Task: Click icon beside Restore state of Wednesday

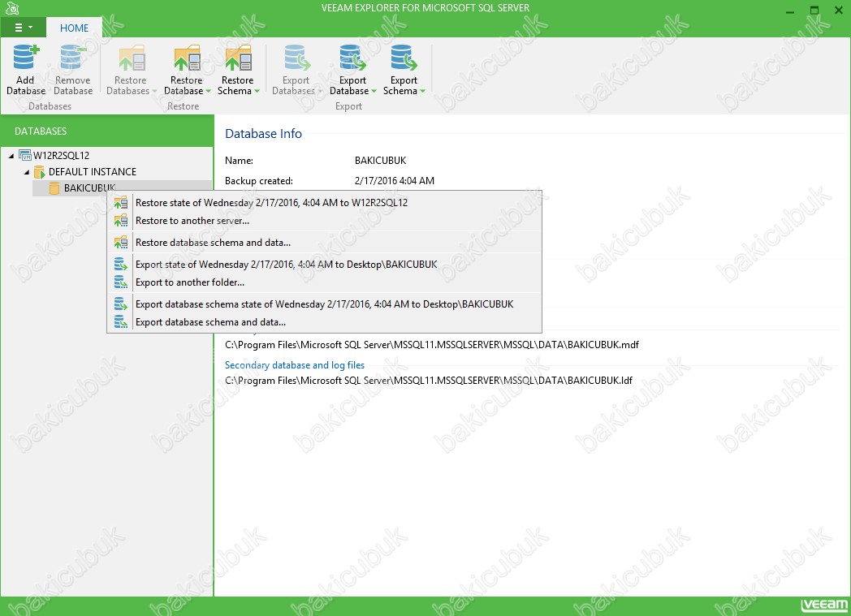Action: (121, 203)
